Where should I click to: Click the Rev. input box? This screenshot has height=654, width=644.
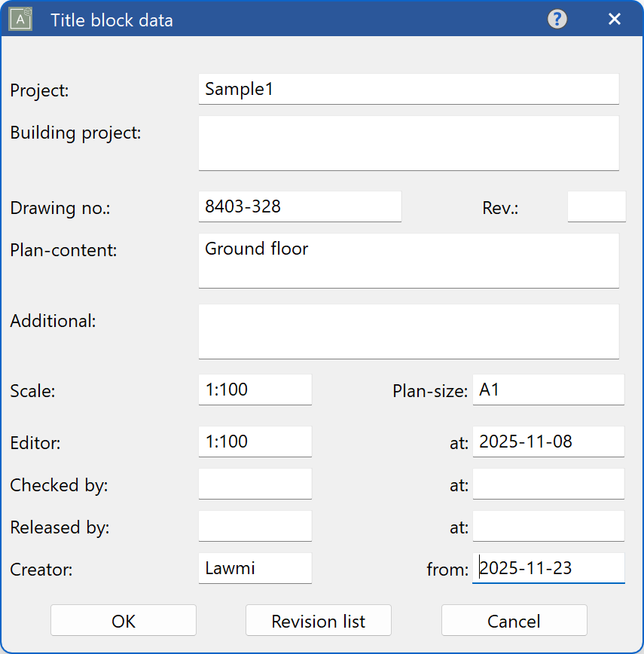coord(596,206)
